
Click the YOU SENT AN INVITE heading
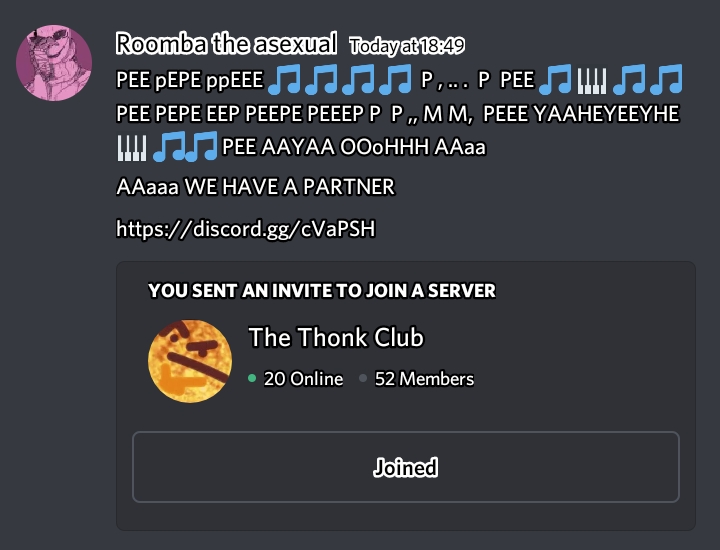coord(322,291)
